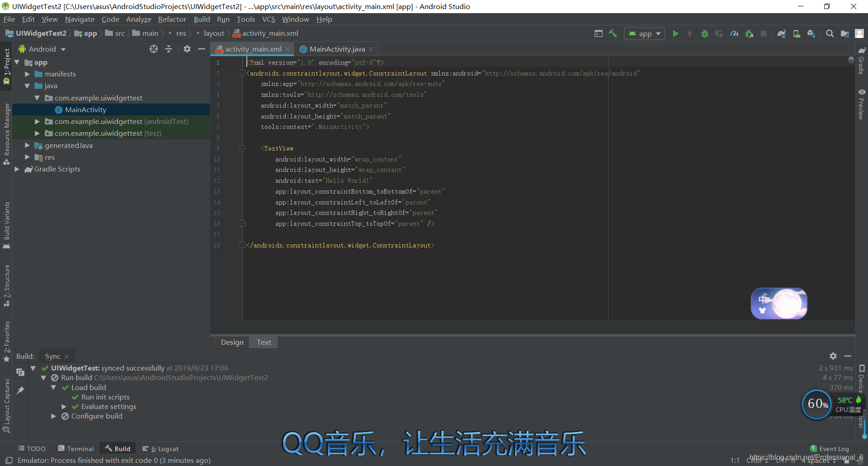Screen dimensions: 868x466
Task: Click the 60% CPU monitor overlay widget
Action: pyautogui.click(x=817, y=404)
